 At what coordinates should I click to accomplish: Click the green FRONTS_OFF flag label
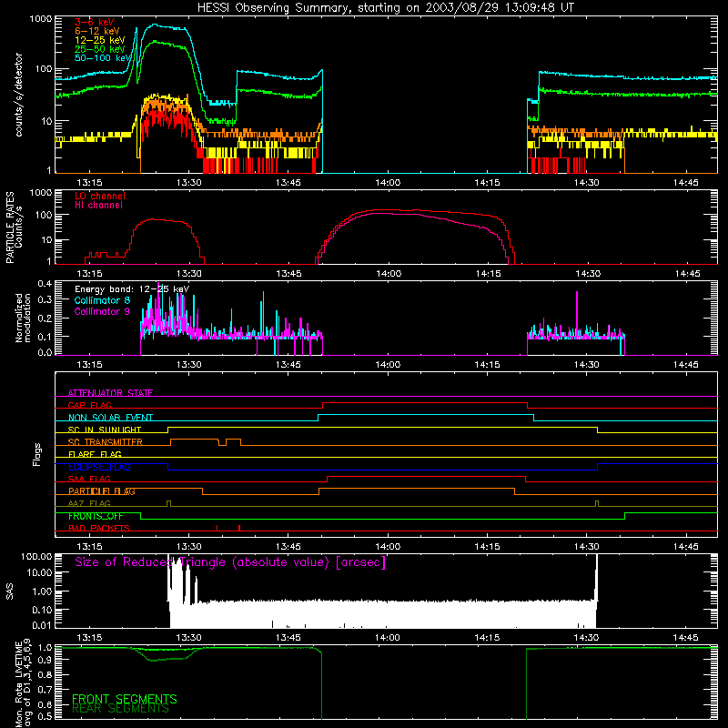tap(96, 516)
